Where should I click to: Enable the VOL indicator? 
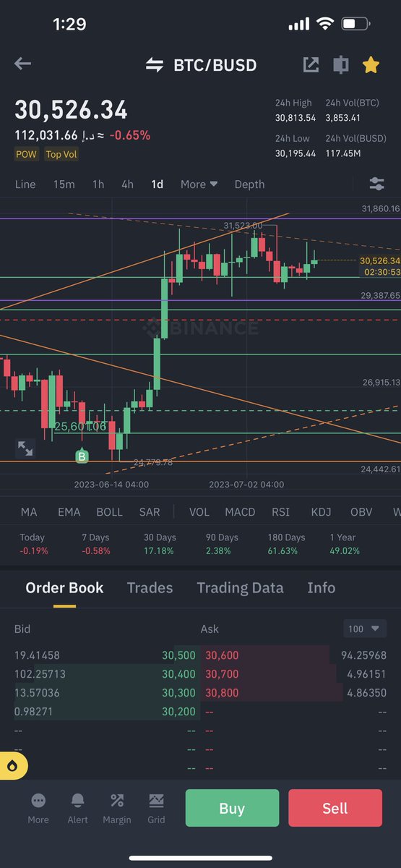(x=199, y=511)
